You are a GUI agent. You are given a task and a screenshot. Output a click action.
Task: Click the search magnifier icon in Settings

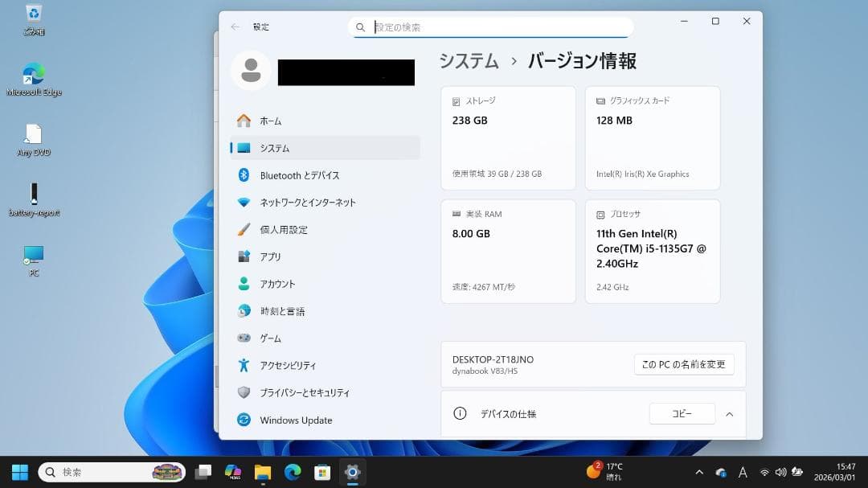click(360, 27)
